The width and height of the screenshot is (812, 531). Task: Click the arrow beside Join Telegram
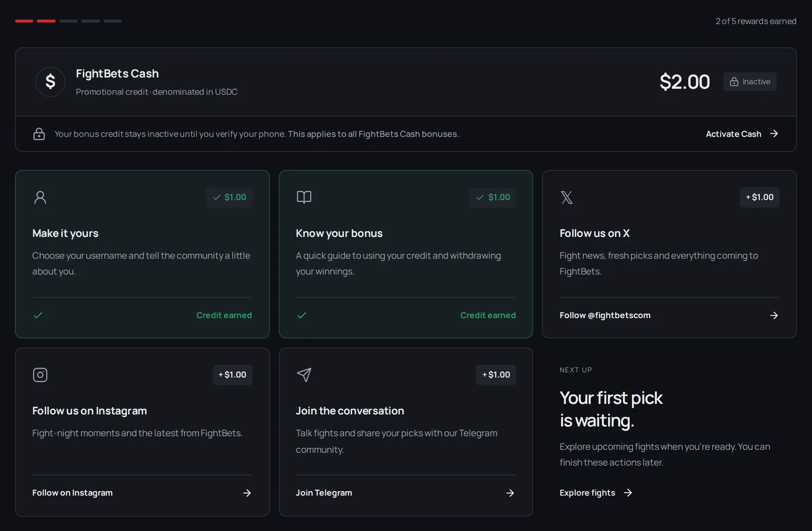click(x=510, y=493)
